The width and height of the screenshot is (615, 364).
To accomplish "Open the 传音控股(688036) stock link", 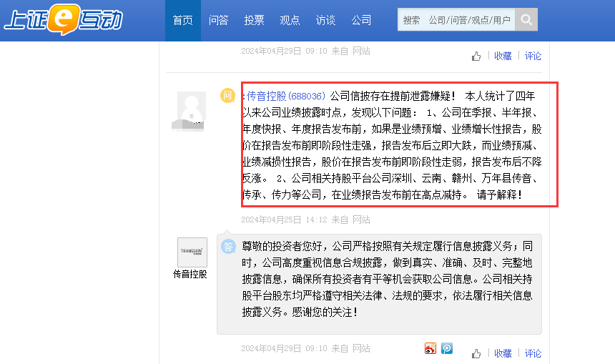I will coord(286,96).
